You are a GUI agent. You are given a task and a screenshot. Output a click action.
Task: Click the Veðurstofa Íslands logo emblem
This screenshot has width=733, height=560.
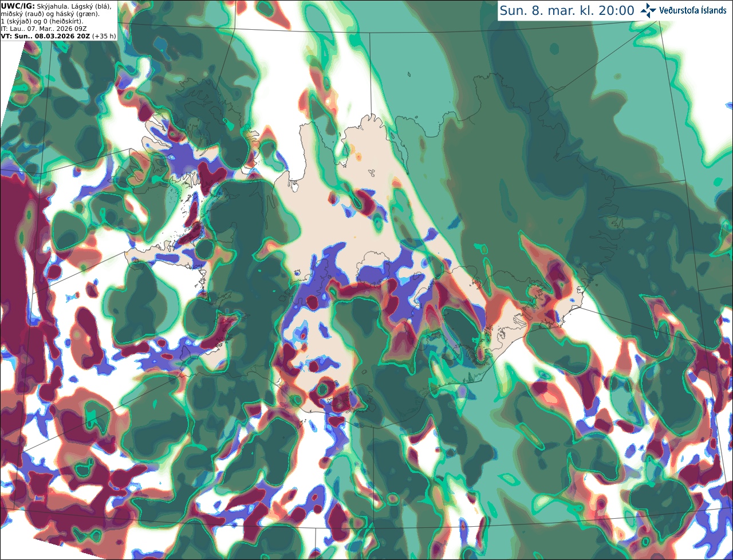[648, 10]
